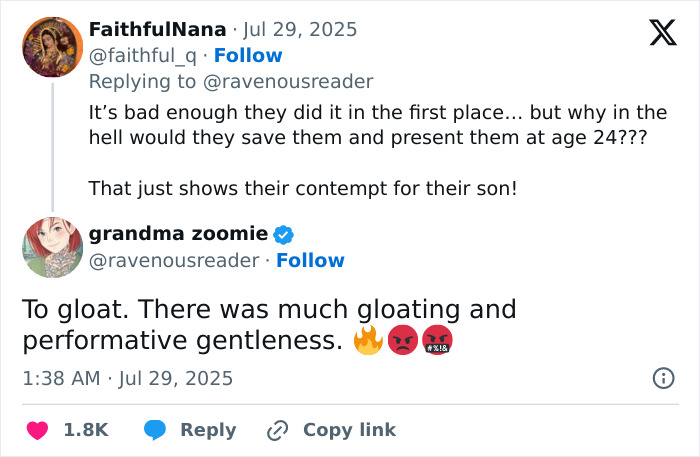Follow the @faithful_q account
This screenshot has width=700, height=457.
pos(248,55)
